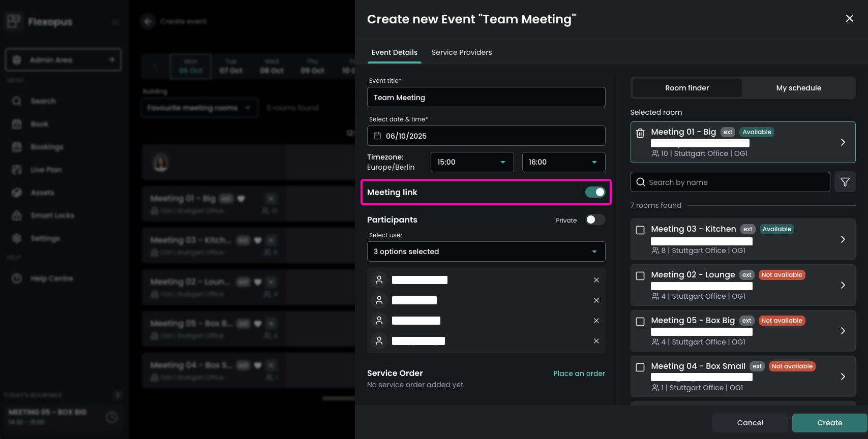868x439 pixels.
Task: Remove the last participant in the list
Action: (596, 341)
